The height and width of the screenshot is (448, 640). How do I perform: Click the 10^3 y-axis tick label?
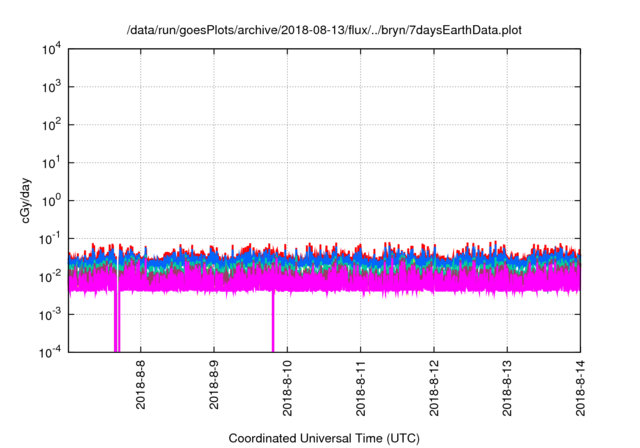52,87
